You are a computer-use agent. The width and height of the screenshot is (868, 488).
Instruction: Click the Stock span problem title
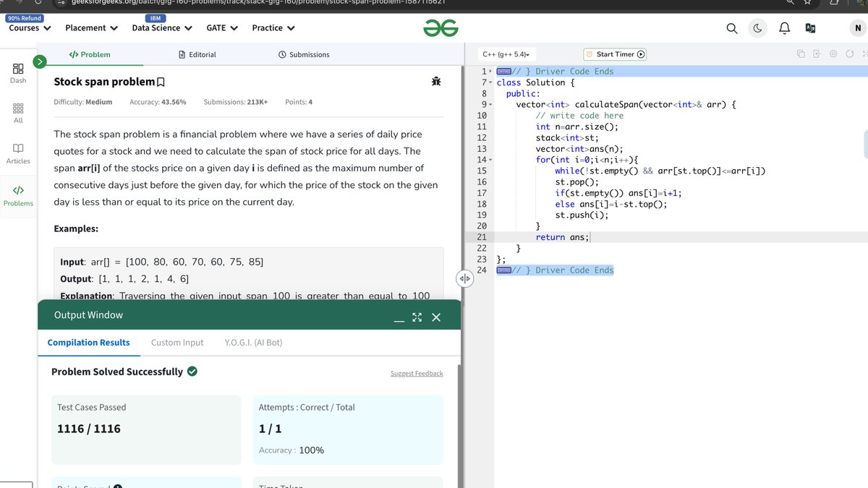point(104,82)
